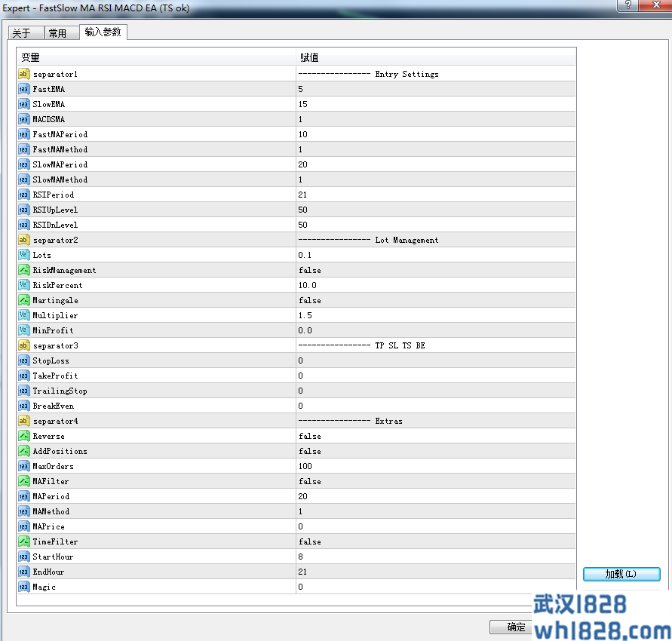The width and height of the screenshot is (672, 641).
Task: Click the EndHour value 21
Action: (x=302, y=572)
